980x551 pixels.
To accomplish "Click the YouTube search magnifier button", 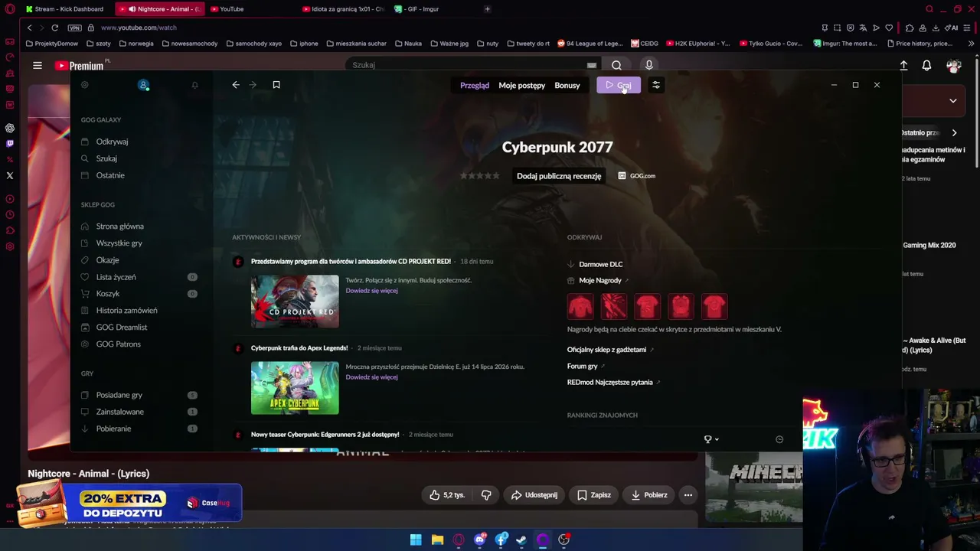I will [616, 65].
